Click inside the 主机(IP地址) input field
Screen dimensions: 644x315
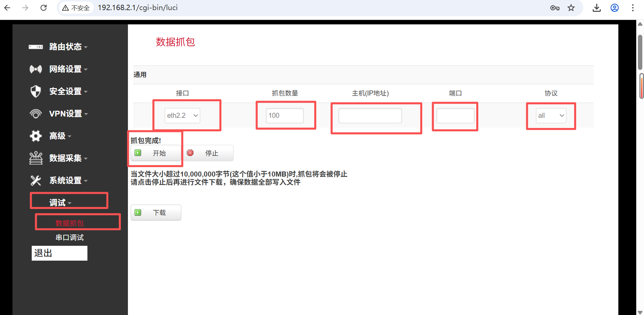point(370,115)
